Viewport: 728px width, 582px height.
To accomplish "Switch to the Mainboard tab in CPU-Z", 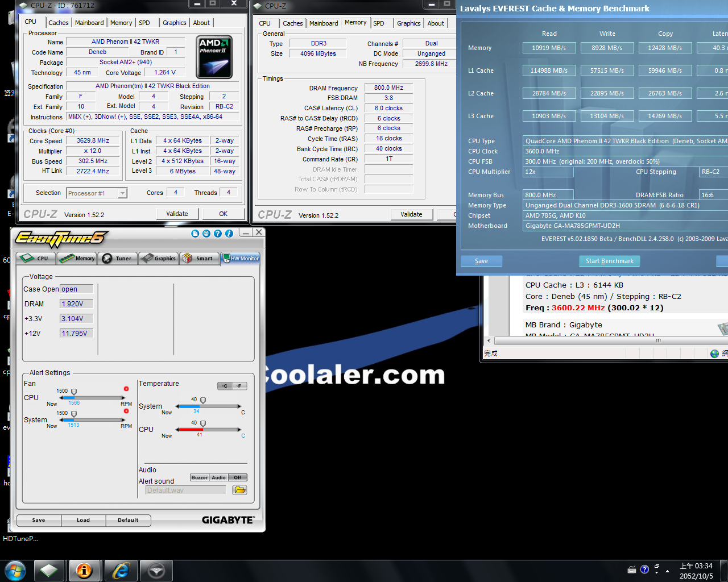I will tap(89, 23).
